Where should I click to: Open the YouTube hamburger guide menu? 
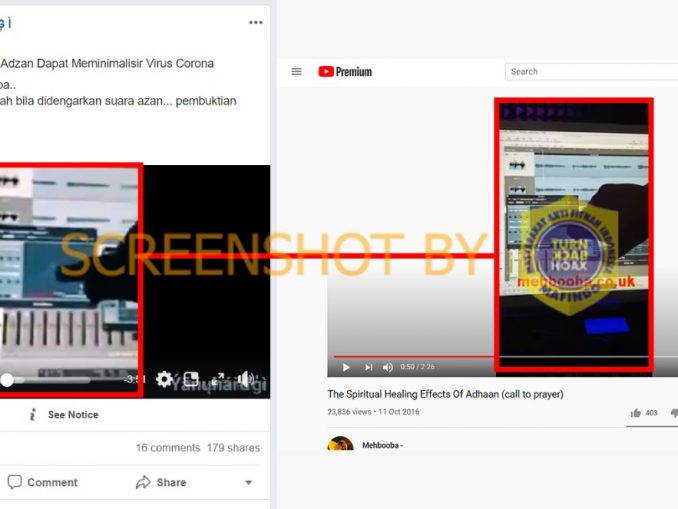tap(296, 71)
